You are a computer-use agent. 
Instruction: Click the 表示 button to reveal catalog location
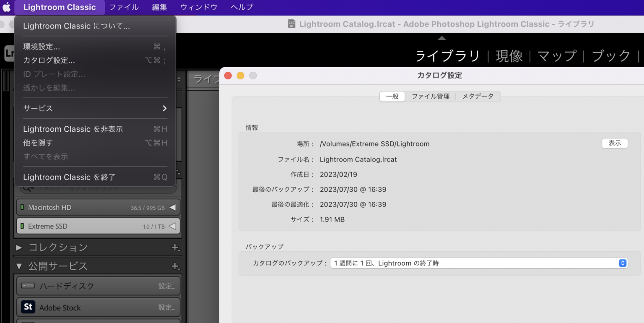click(615, 143)
